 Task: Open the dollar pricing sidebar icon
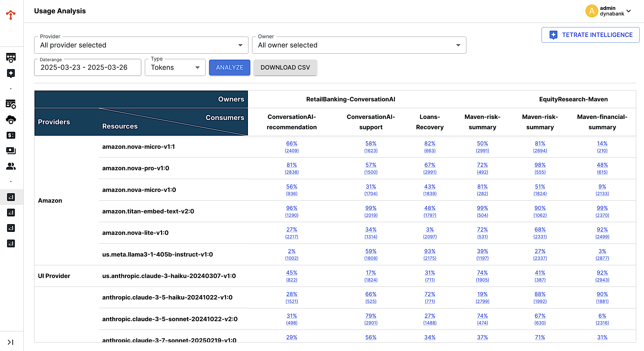(x=11, y=135)
